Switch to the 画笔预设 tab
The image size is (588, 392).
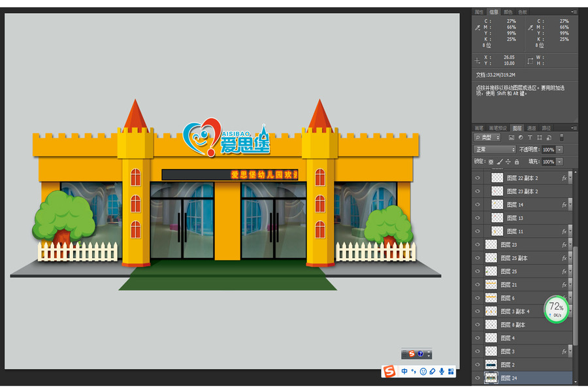pos(498,128)
